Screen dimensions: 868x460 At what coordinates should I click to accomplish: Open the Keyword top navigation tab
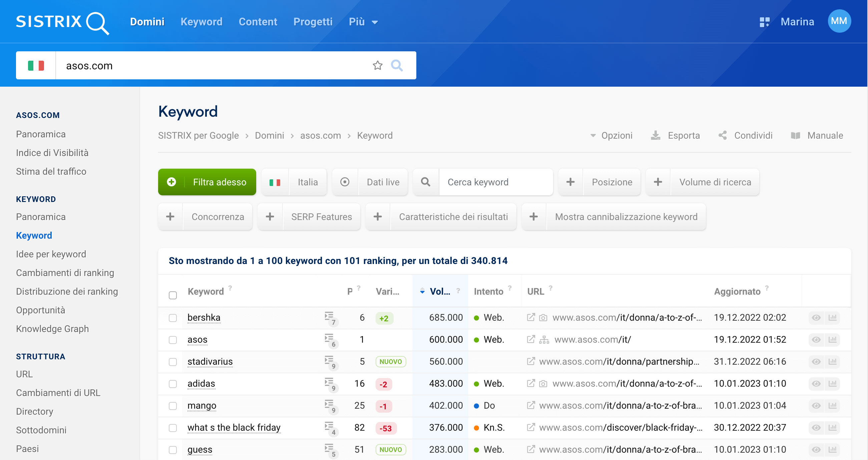[x=201, y=22]
